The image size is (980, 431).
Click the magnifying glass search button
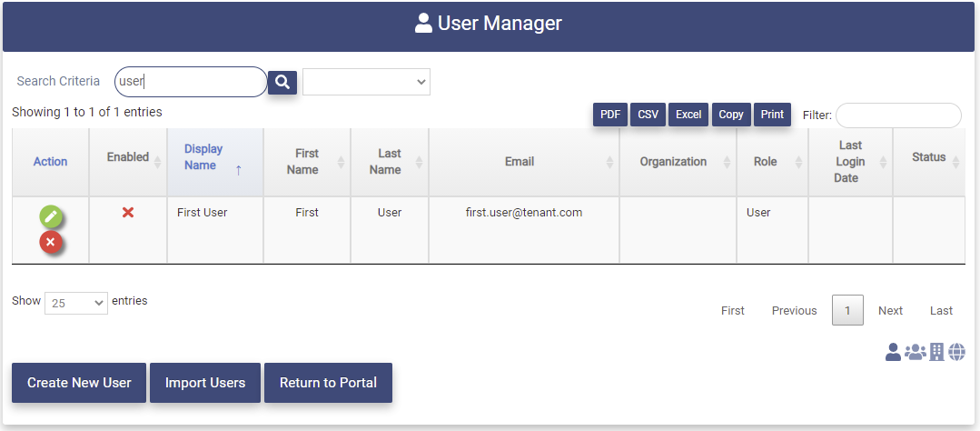[x=282, y=82]
